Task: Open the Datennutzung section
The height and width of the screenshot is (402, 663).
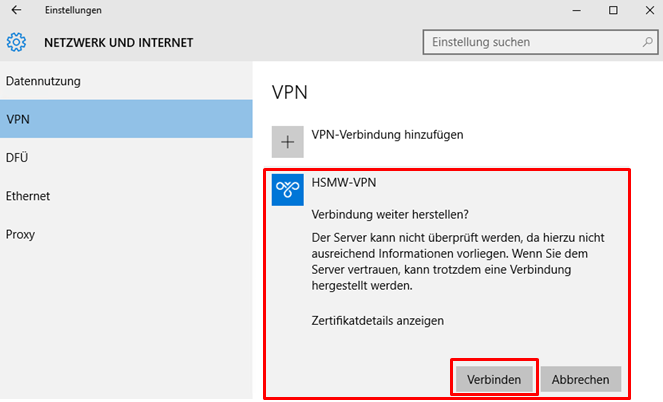Action: (43, 80)
